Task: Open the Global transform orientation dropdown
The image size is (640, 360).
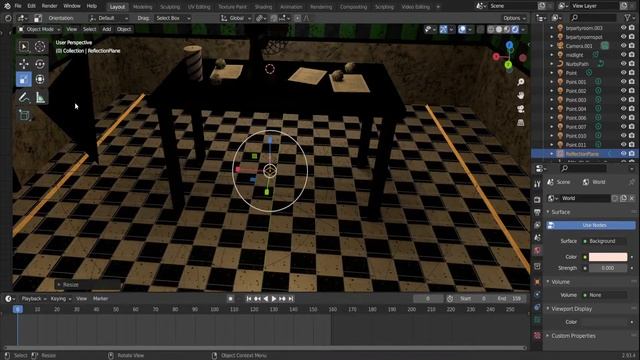Action: pyautogui.click(x=236, y=18)
